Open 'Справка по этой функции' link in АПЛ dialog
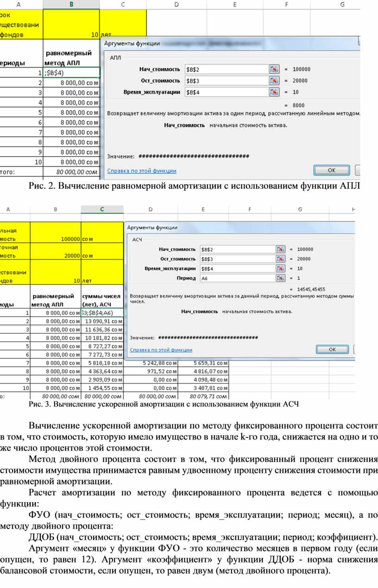 click(142, 171)
